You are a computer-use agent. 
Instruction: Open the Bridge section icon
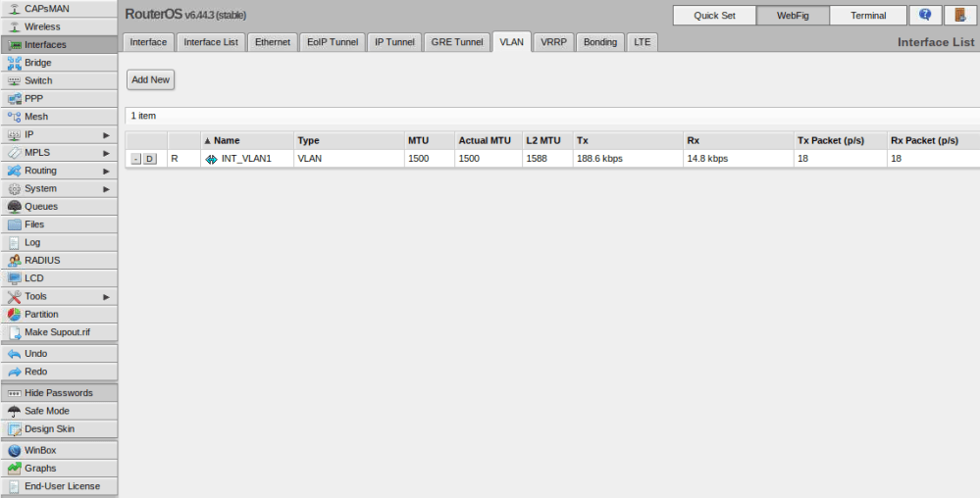[x=15, y=63]
